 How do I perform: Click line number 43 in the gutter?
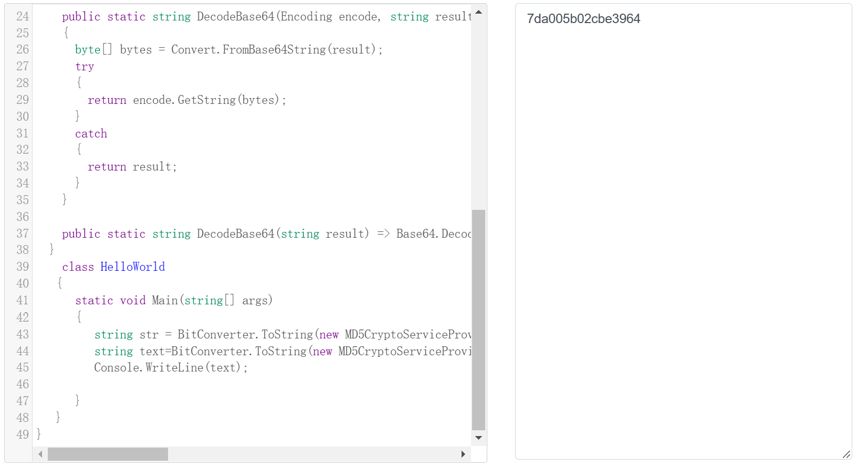pyautogui.click(x=23, y=334)
